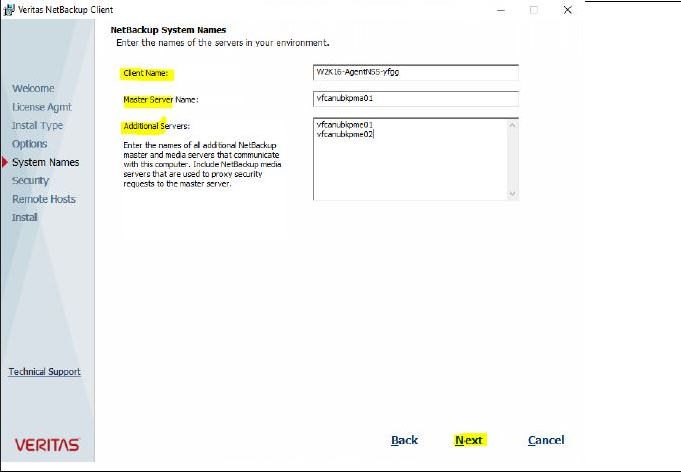The image size is (681, 472).
Task: Click the 'NetBackup System Names' heading
Action: click(x=169, y=30)
